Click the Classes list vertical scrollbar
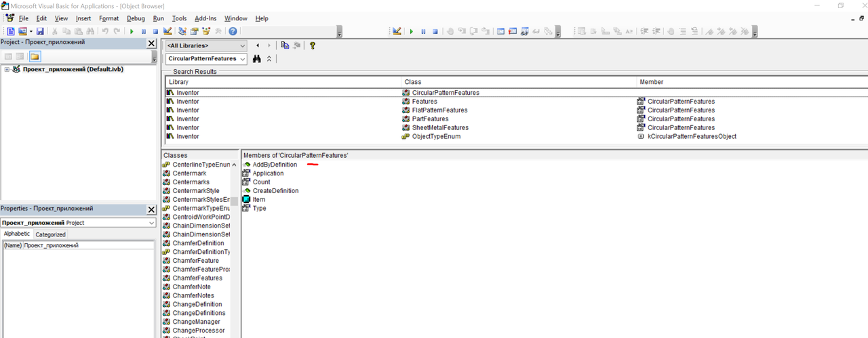 235,249
